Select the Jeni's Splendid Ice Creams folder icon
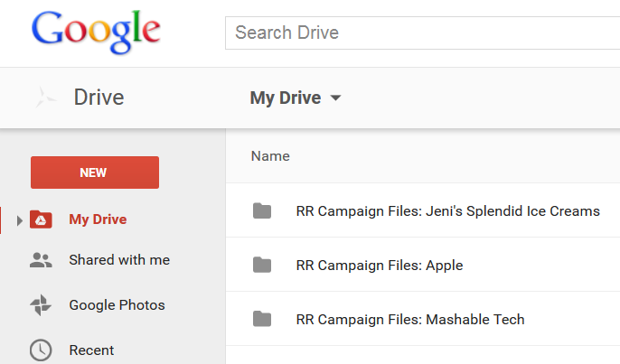The image size is (620, 364). coord(262,211)
